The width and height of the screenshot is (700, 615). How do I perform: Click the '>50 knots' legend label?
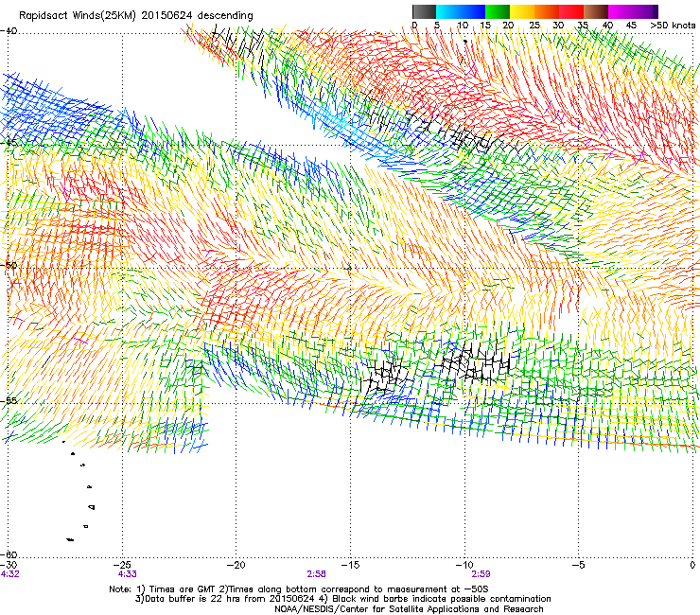click(x=673, y=26)
